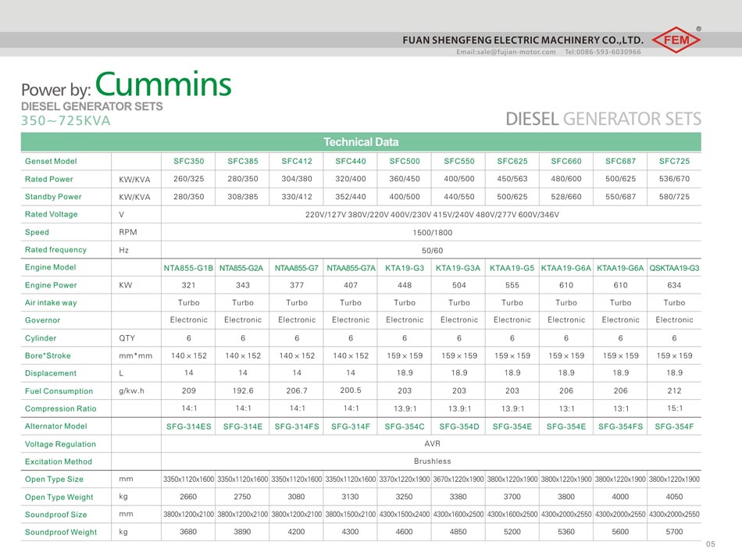The height and width of the screenshot is (560, 742).
Task: Click the FEM diamond logo
Action: tap(676, 40)
